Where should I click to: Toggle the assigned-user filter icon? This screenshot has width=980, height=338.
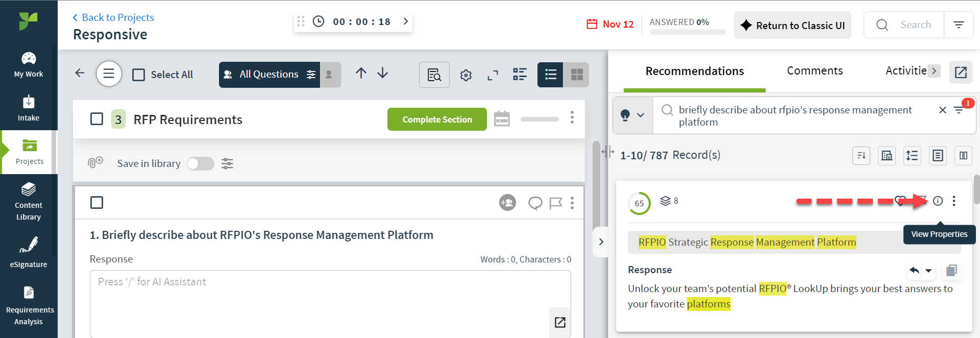(330, 75)
